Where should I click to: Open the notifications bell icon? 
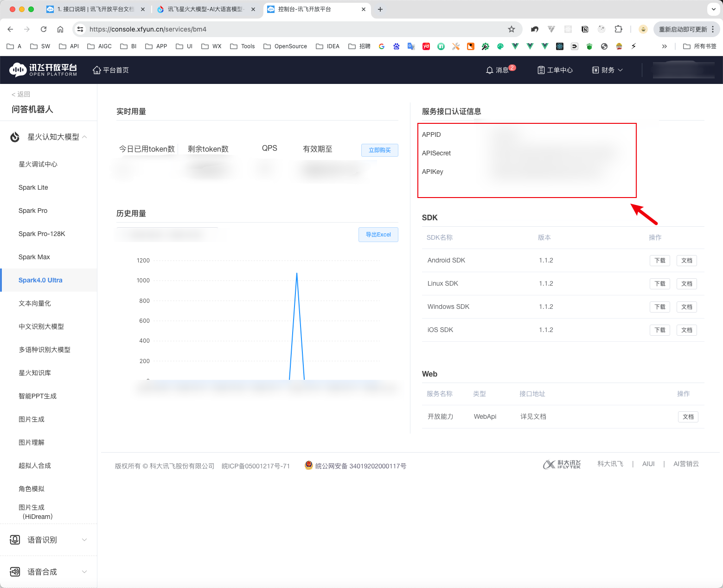[489, 70]
